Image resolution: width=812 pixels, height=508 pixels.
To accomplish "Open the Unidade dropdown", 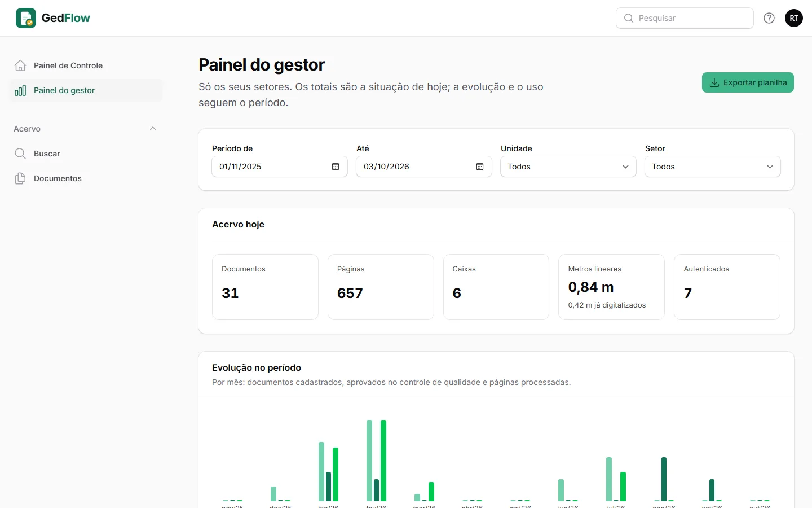I will pos(568,167).
